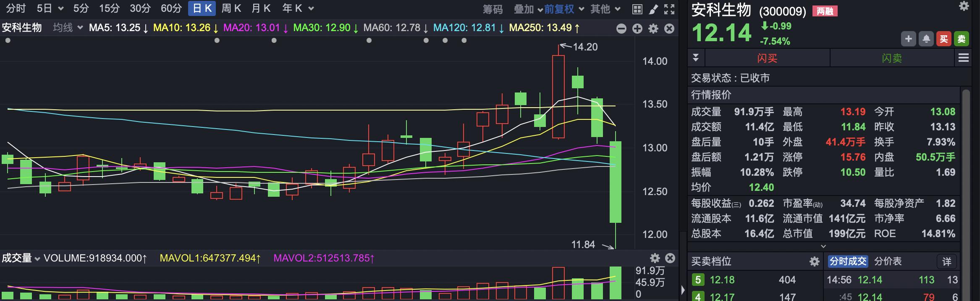Switch to the 分价表 tab
The height and width of the screenshot is (301, 980).
click(888, 261)
